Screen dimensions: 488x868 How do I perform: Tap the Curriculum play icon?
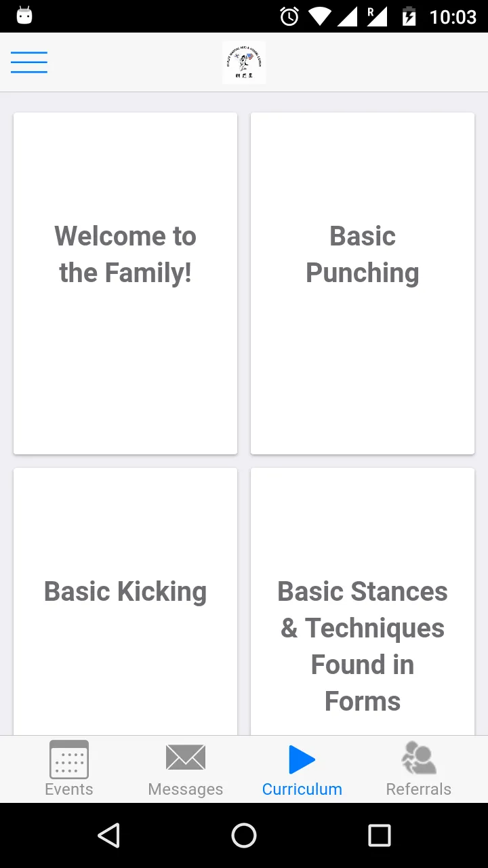tap(302, 759)
